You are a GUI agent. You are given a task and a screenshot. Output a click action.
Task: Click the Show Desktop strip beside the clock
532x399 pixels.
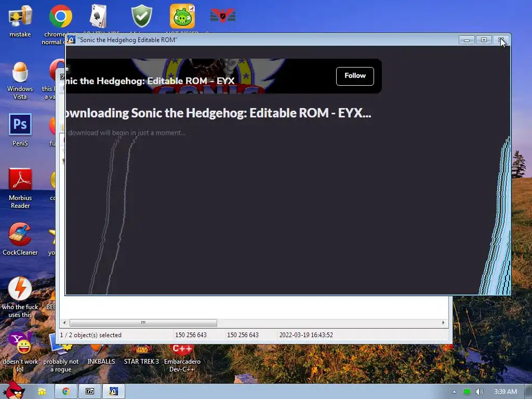pyautogui.click(x=528, y=392)
